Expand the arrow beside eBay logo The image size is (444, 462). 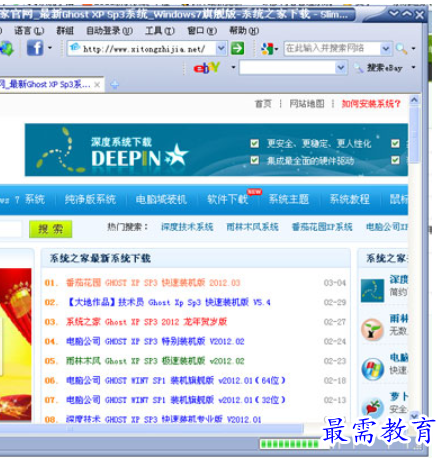point(233,67)
